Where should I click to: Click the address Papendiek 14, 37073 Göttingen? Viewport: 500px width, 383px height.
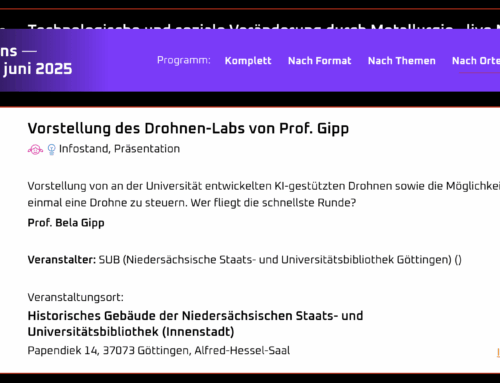pyautogui.click(x=159, y=351)
